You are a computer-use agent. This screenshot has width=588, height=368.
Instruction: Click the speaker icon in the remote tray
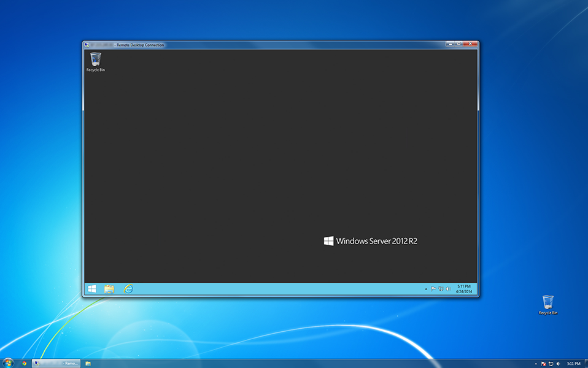pyautogui.click(x=448, y=289)
